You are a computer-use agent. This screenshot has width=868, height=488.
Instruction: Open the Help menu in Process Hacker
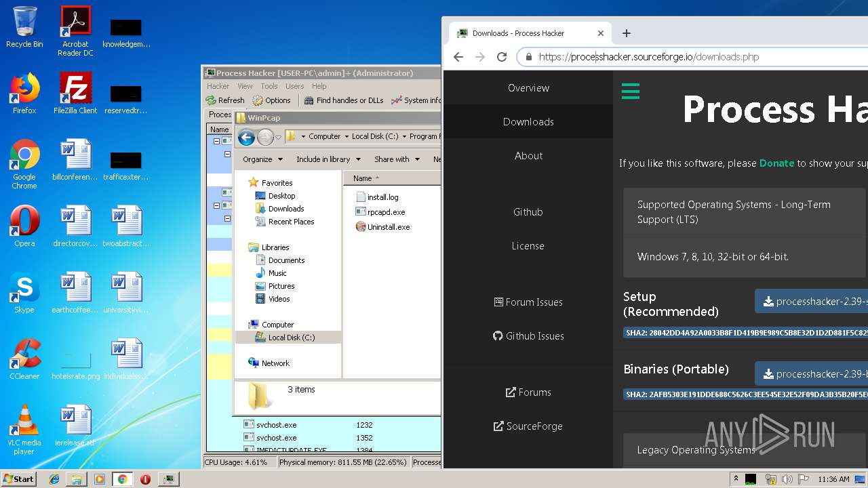(x=319, y=86)
